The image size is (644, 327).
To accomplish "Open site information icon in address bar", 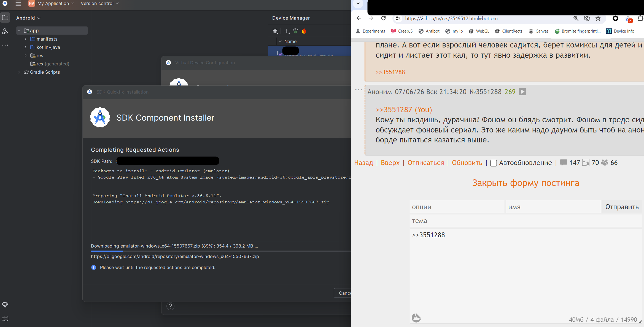I will coord(398,18).
